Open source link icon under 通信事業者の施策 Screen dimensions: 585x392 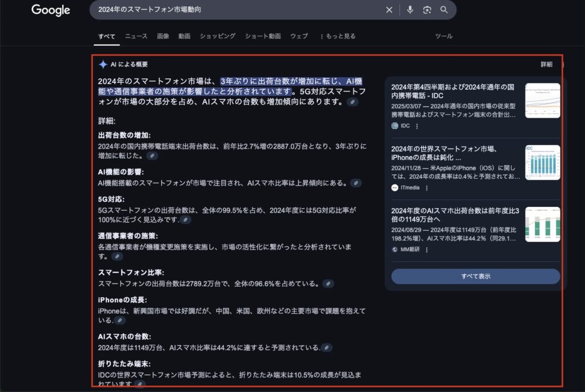pyautogui.click(x=117, y=256)
